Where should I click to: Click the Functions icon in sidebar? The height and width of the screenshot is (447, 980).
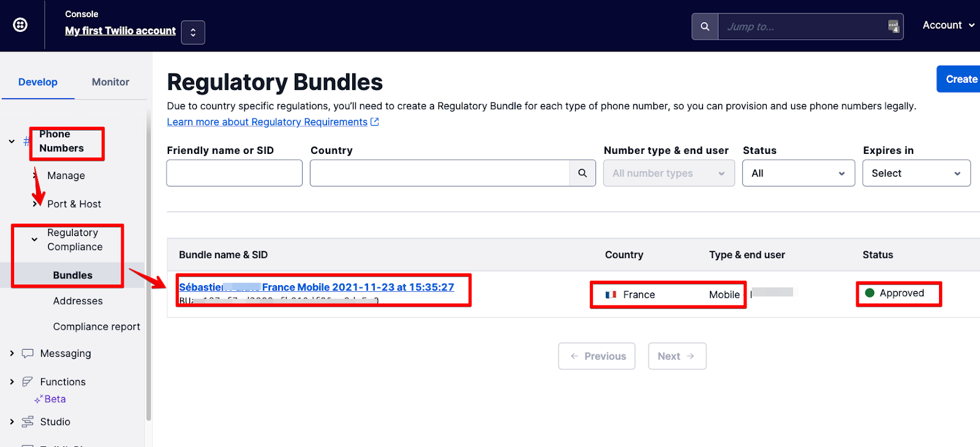click(28, 382)
